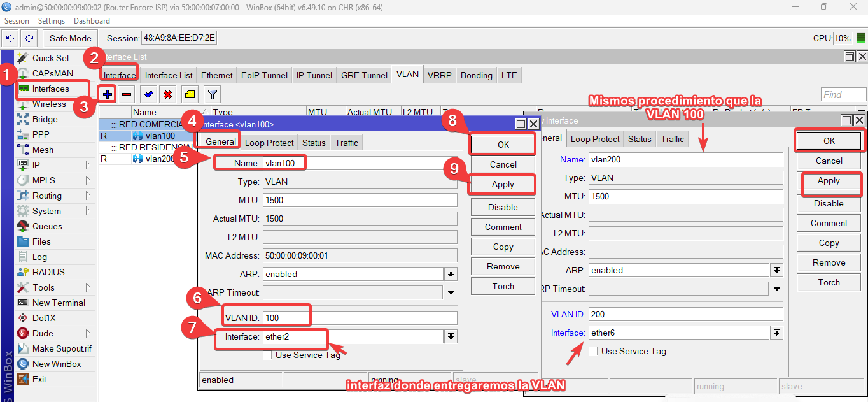Toggle the Safe Mode button
The image size is (868, 402).
tap(71, 38)
